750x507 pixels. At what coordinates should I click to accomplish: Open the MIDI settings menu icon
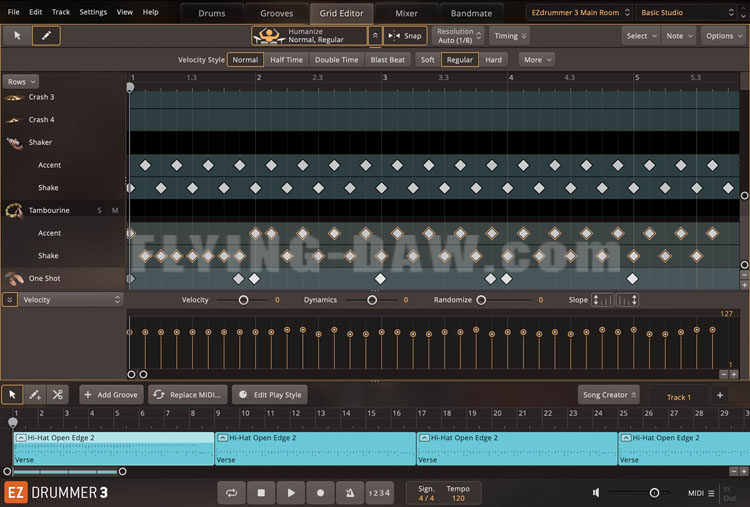tap(711, 493)
